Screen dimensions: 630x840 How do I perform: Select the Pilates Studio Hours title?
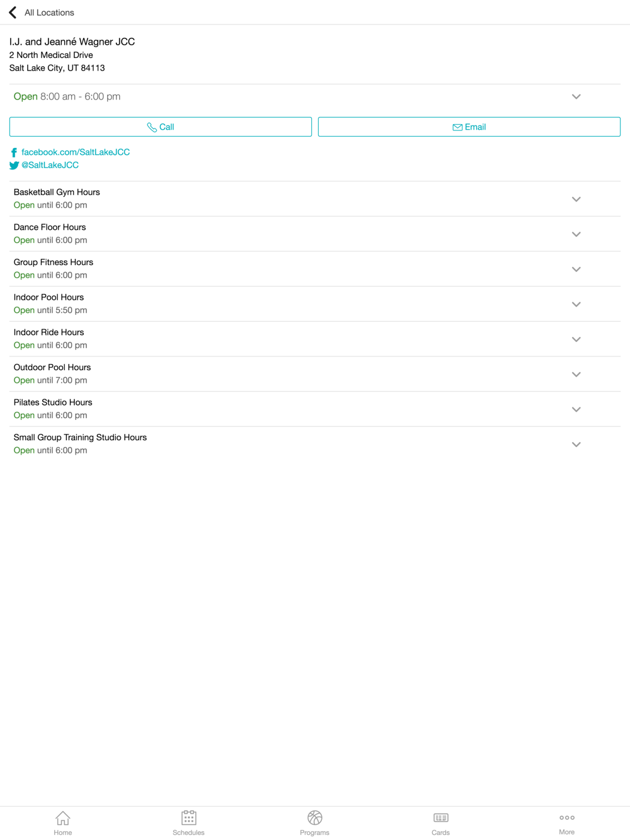53,402
